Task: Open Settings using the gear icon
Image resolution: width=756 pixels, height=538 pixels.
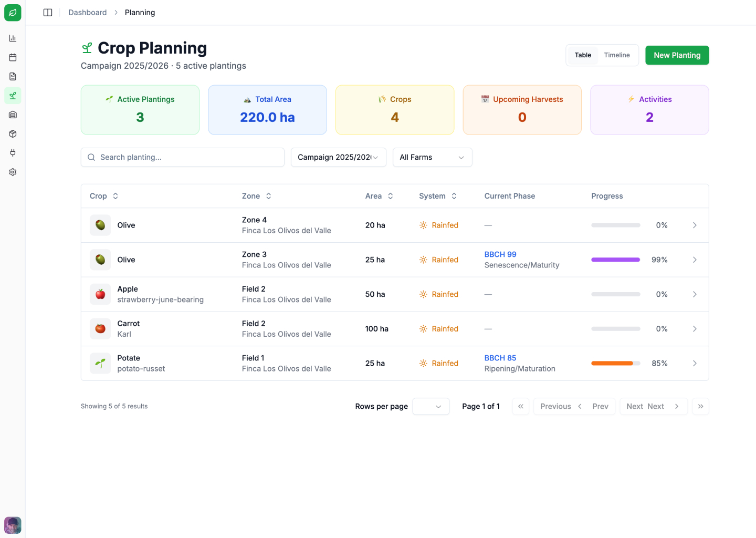Action: click(x=12, y=172)
